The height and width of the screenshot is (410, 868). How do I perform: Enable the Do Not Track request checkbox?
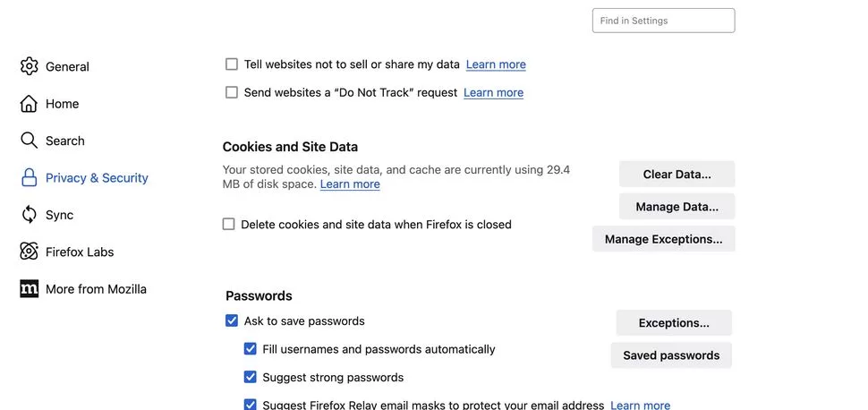232,92
